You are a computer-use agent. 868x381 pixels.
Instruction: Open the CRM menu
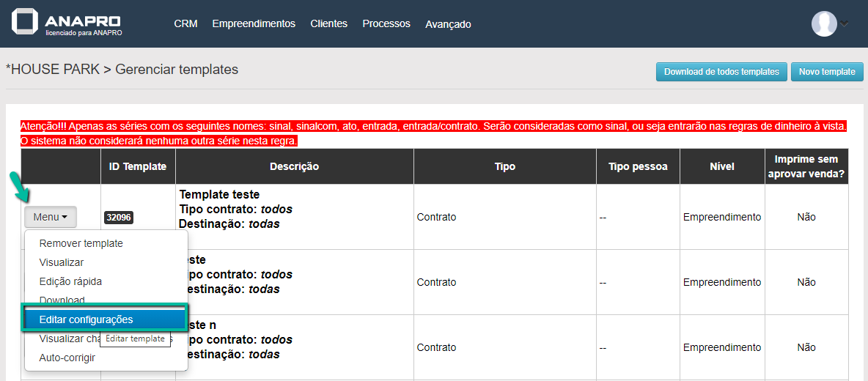coord(185,23)
